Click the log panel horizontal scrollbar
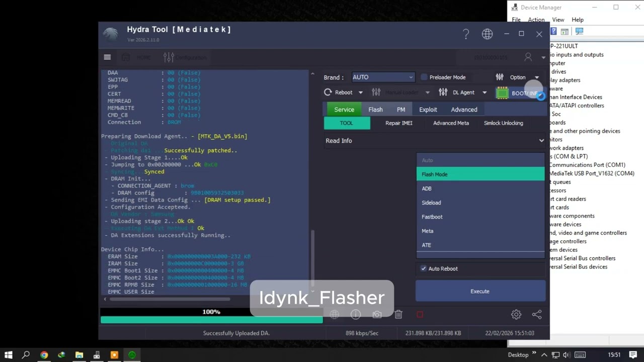Image resolution: width=644 pixels, height=362 pixels. 170,299
